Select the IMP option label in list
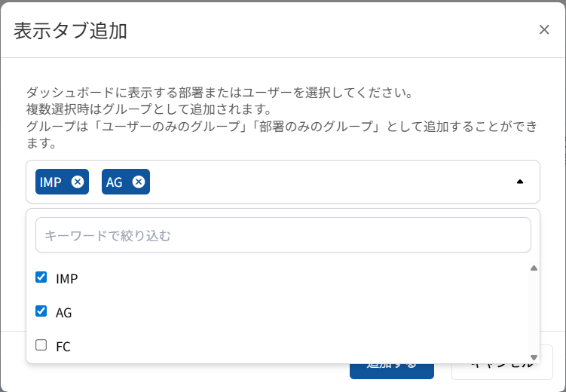 [x=67, y=278]
